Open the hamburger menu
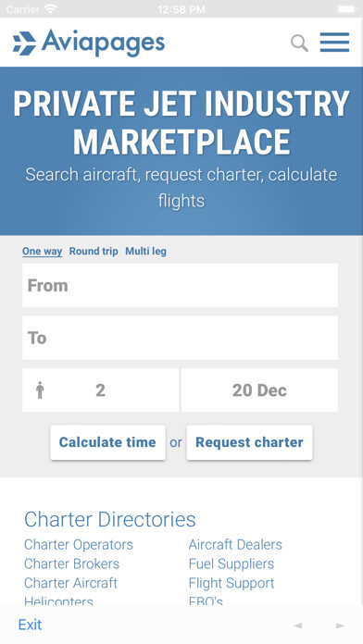The width and height of the screenshot is (363, 644). [x=334, y=43]
